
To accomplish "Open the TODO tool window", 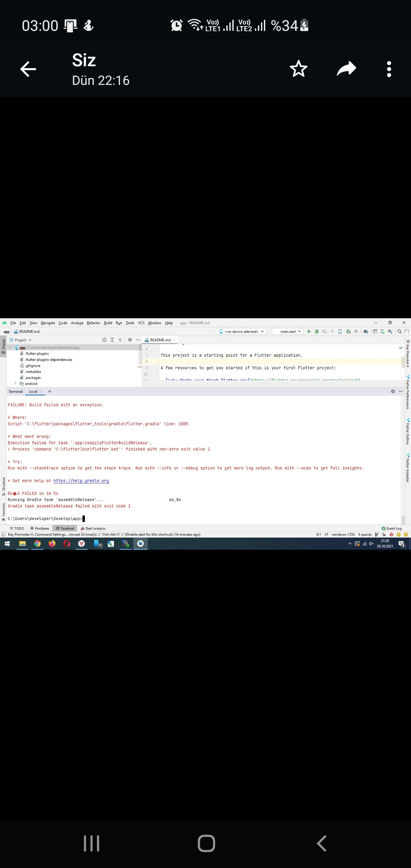I will (17, 528).
